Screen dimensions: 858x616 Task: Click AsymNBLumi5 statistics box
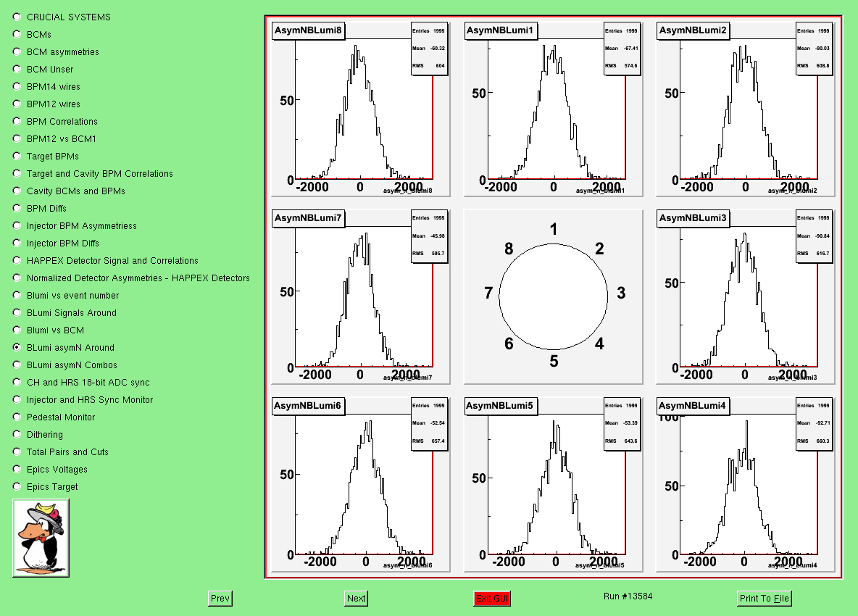[622, 424]
